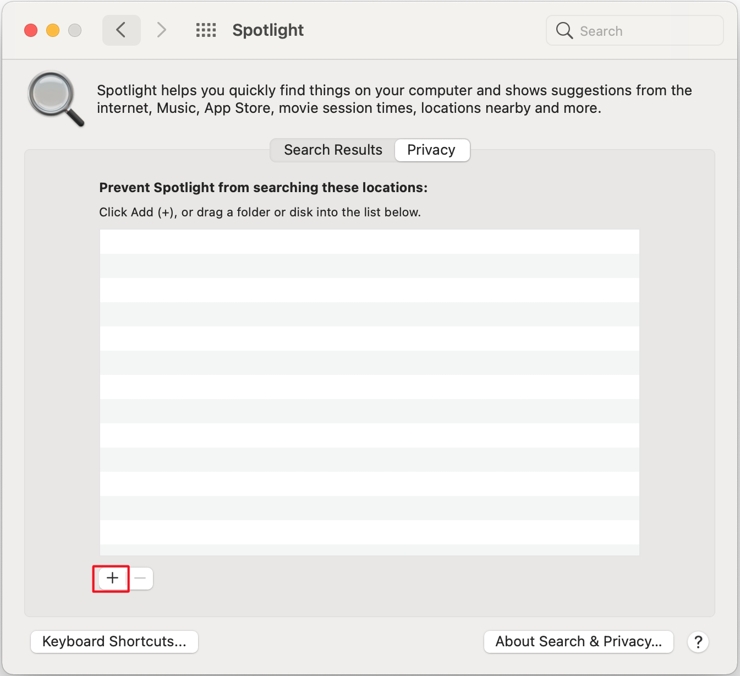Viewport: 740px width, 676px height.
Task: Go back with the left chevron
Action: pos(121,30)
